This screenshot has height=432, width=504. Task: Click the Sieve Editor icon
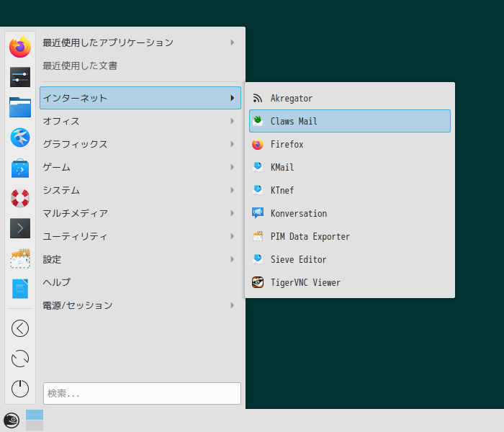[x=258, y=259]
